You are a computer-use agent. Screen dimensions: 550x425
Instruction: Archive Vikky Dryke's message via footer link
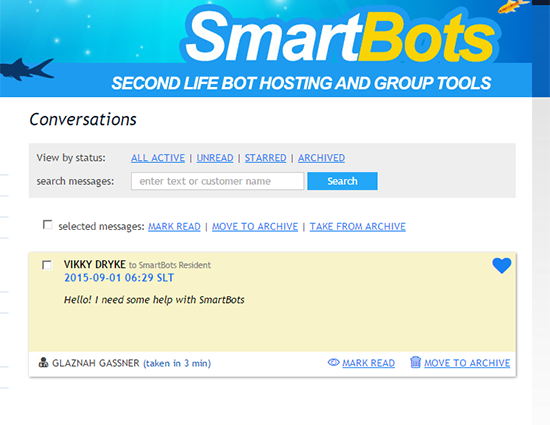pyautogui.click(x=467, y=363)
